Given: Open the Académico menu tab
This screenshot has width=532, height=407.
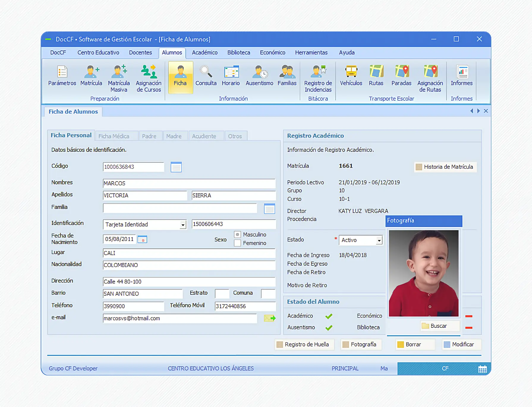Looking at the screenshot, I should [x=204, y=53].
